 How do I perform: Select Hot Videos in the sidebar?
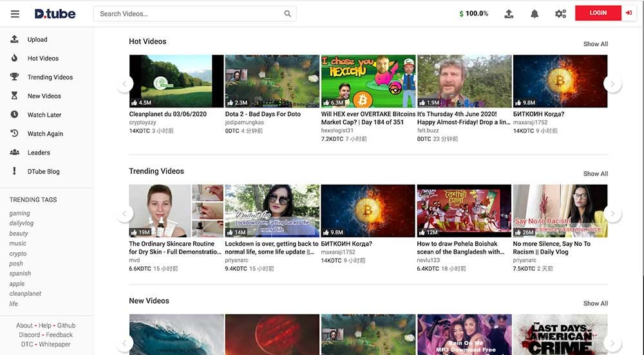pyautogui.click(x=43, y=59)
